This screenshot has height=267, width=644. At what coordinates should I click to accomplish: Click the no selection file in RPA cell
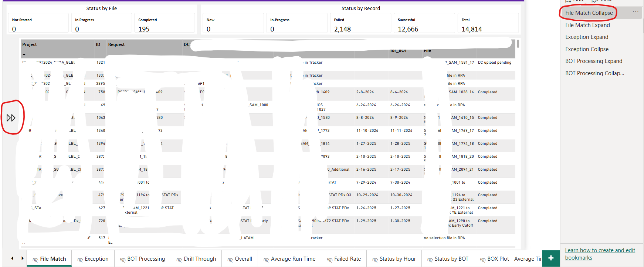pos(444,238)
